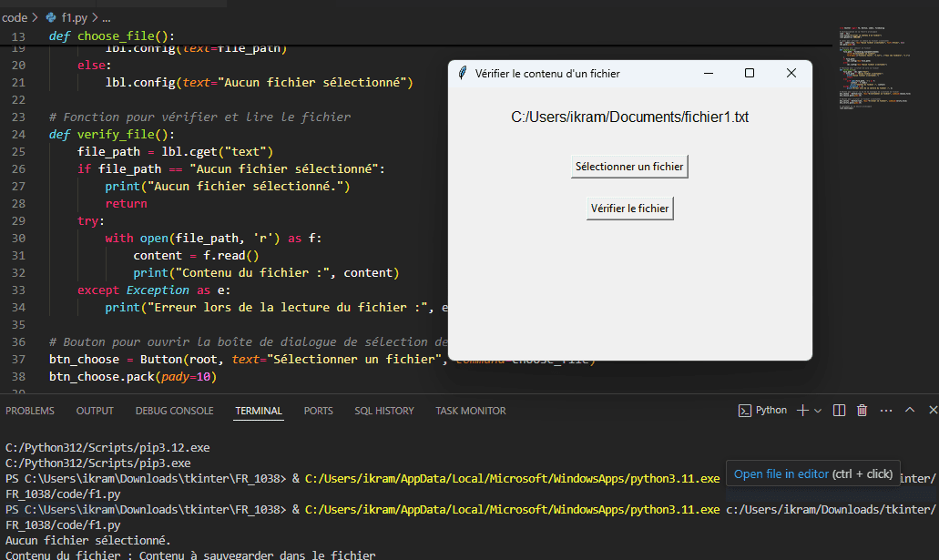Place cursor on 'def verify_file():' line
939x560 pixels.
coord(112,134)
